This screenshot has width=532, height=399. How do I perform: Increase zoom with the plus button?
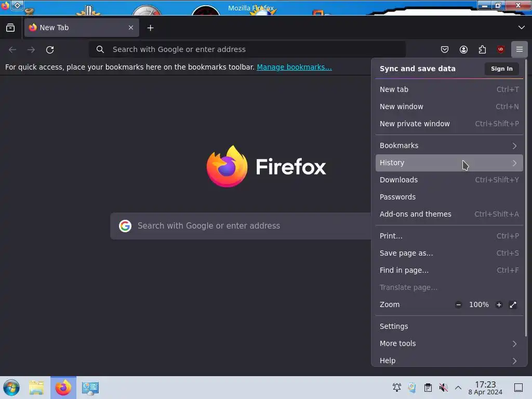pyautogui.click(x=499, y=304)
